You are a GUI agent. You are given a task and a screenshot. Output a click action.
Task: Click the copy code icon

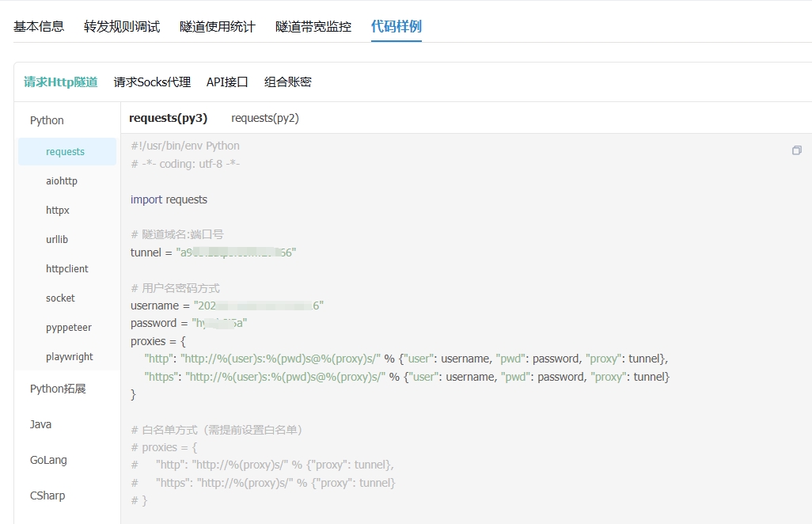pos(796,150)
